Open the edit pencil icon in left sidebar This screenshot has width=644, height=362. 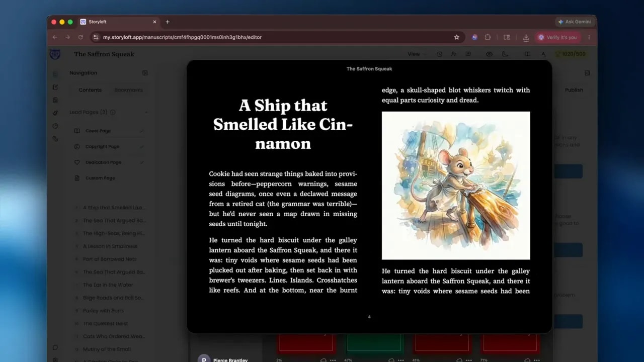click(x=55, y=87)
